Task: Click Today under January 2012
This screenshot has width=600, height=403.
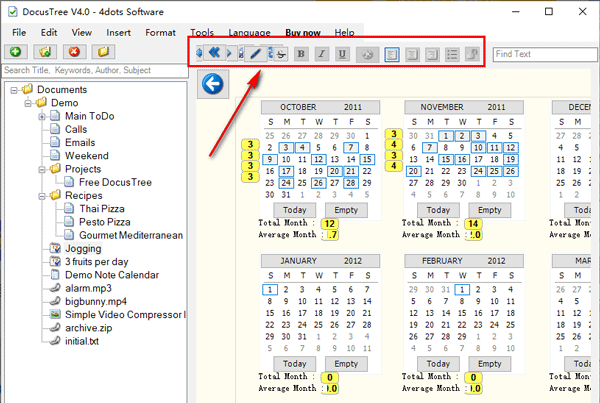Action: pyautogui.click(x=295, y=364)
